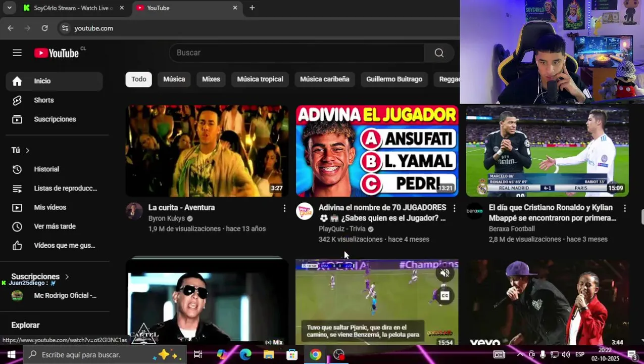The width and height of the screenshot is (644, 364).
Task: Click the page vertical scrollbar
Action: tap(642, 217)
